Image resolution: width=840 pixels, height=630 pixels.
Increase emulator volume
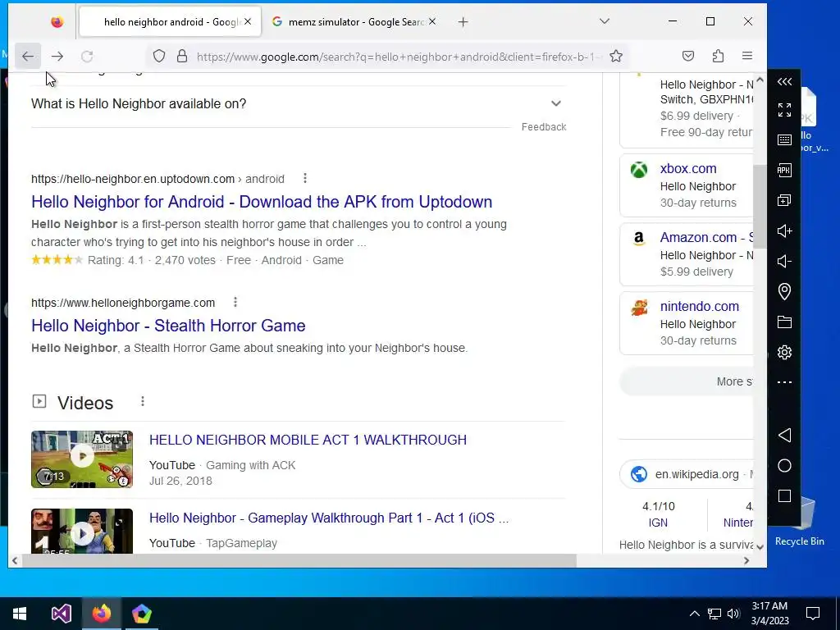click(784, 231)
